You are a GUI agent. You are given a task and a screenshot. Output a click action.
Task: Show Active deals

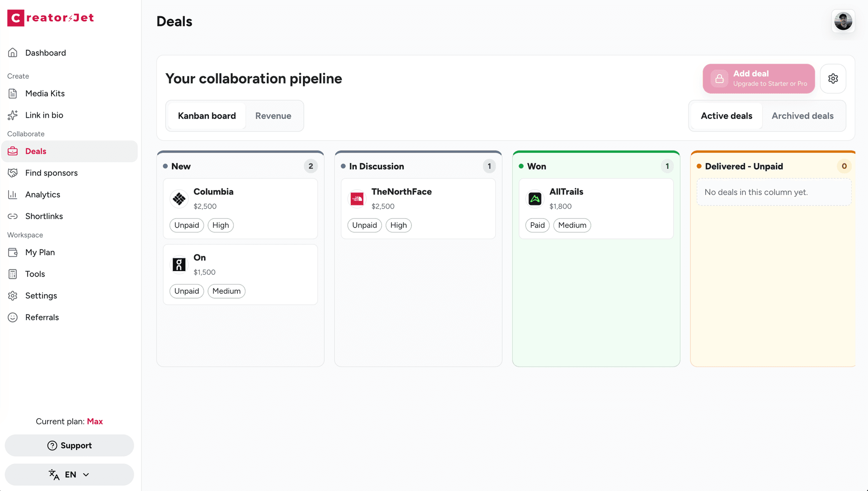[726, 116]
